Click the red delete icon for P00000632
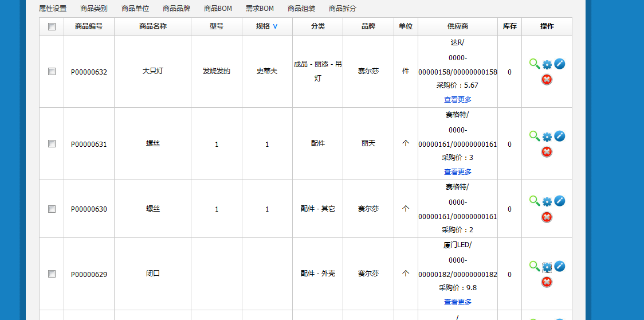 pos(547,79)
